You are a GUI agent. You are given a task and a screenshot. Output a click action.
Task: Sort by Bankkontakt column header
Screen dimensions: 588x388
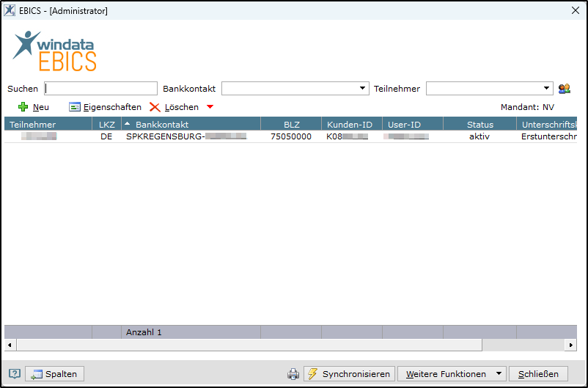pos(191,124)
